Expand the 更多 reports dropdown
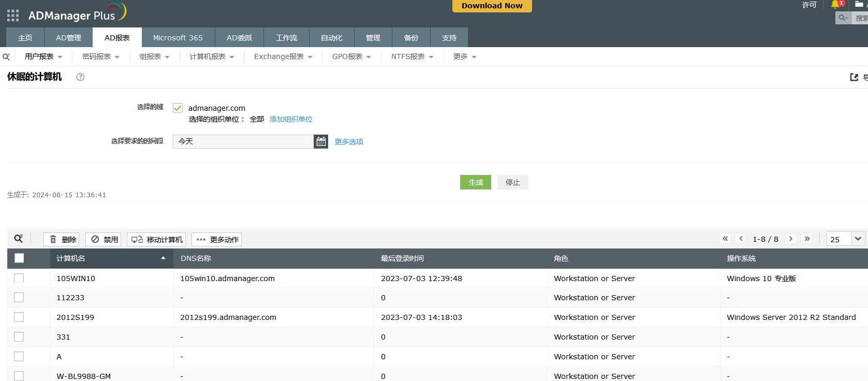868x381 pixels. tap(465, 56)
